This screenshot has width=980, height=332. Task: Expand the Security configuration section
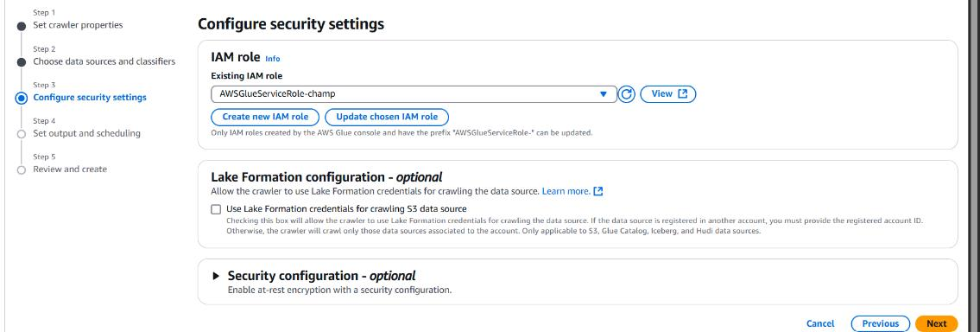tap(216, 276)
